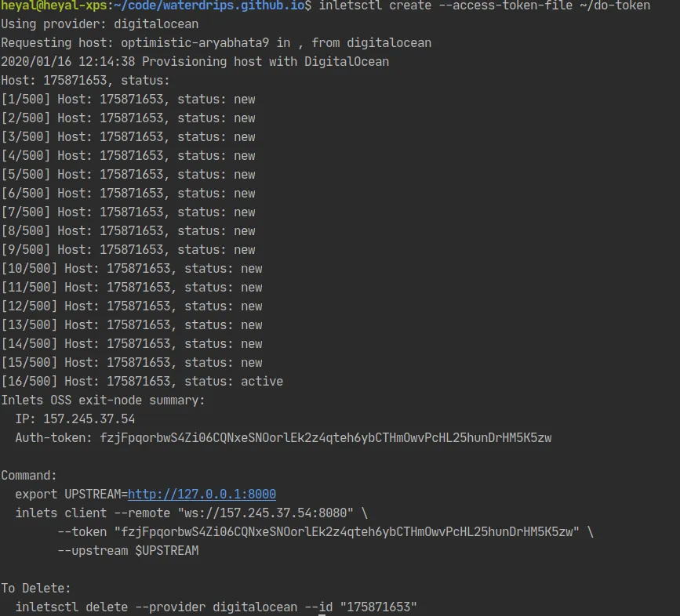Click the ~/code/waterdrips.github.io path in prompt
680x616 pixels.
[209, 5]
